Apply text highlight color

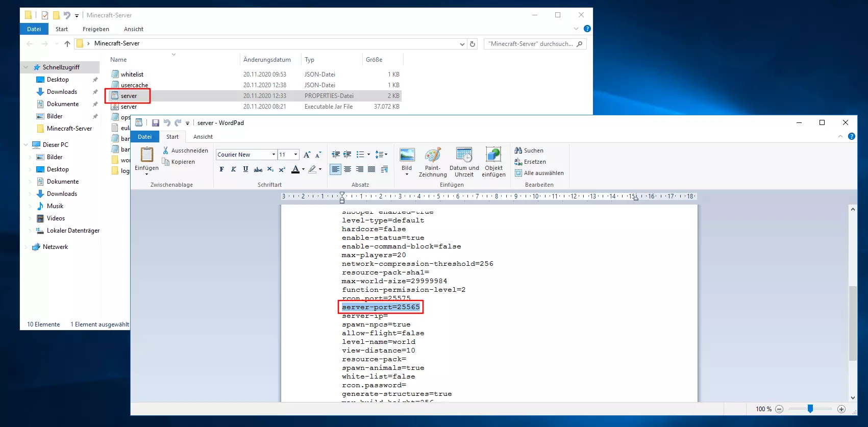(x=312, y=169)
